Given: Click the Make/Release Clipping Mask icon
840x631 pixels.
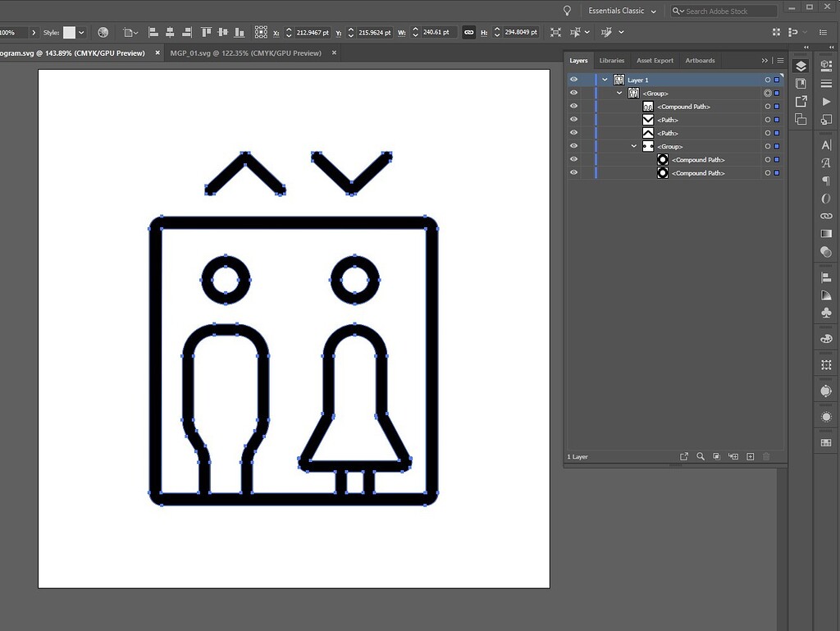Looking at the screenshot, I should [x=717, y=456].
